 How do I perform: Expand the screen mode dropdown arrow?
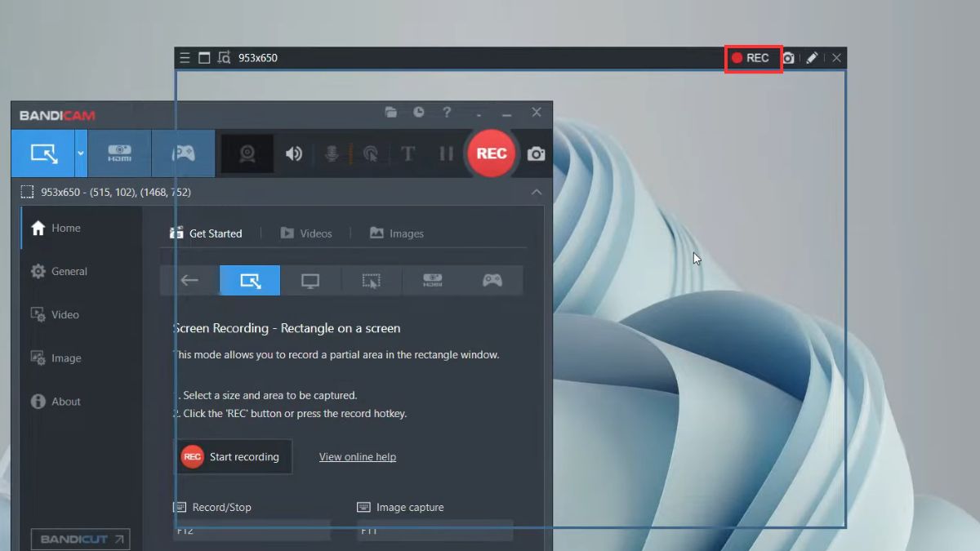(x=81, y=153)
